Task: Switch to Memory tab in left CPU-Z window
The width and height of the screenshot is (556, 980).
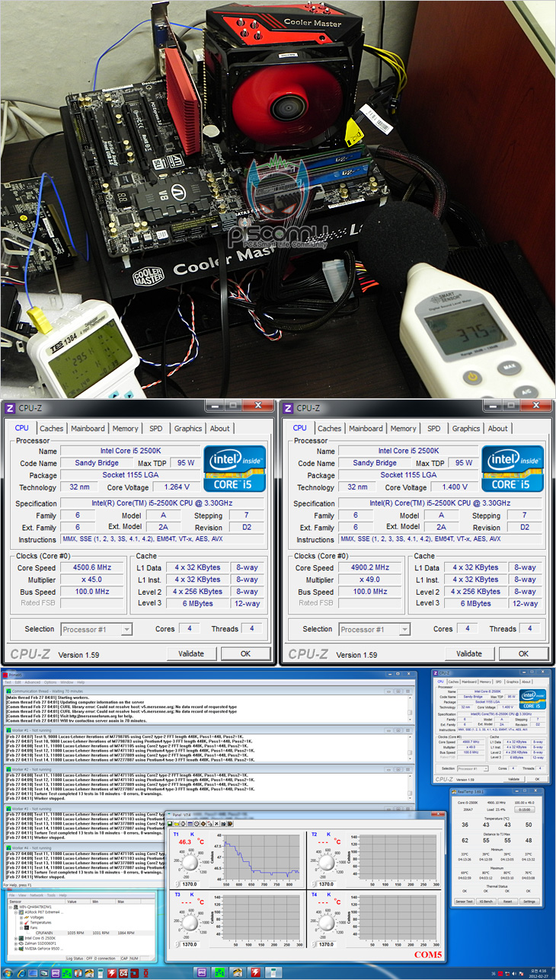Action: 126,429
